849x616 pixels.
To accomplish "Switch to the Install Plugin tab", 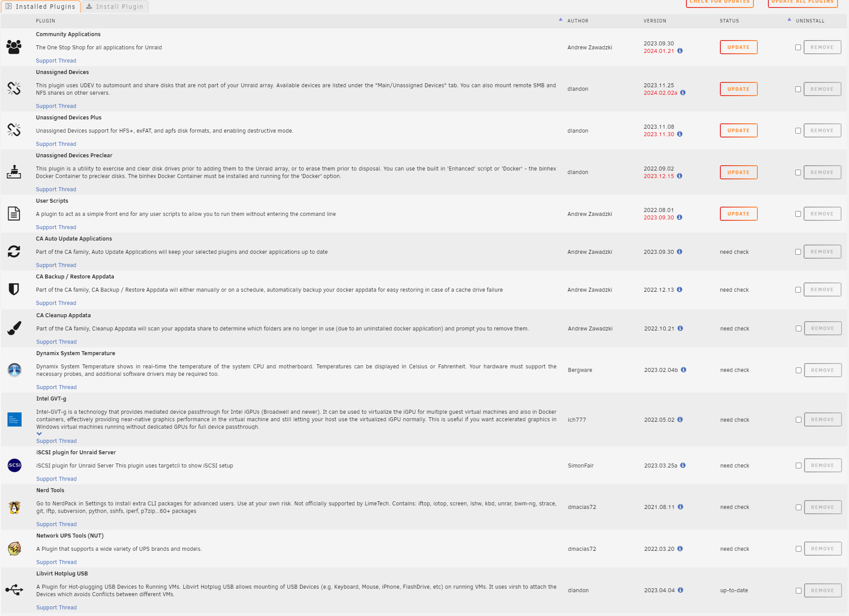I will (115, 7).
